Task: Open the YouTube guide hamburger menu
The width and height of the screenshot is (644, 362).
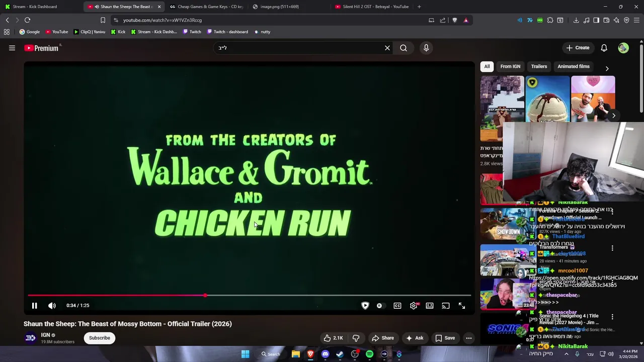Action: 12,48
